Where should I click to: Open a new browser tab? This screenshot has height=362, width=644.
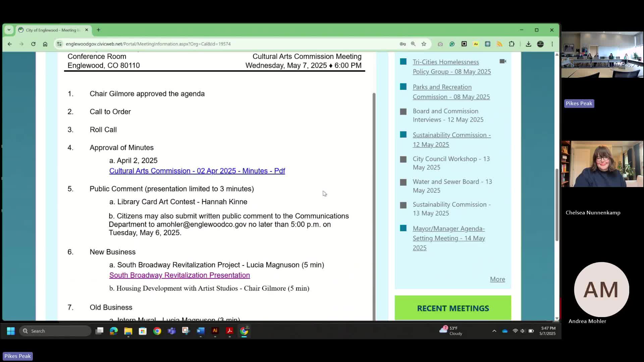98,30
